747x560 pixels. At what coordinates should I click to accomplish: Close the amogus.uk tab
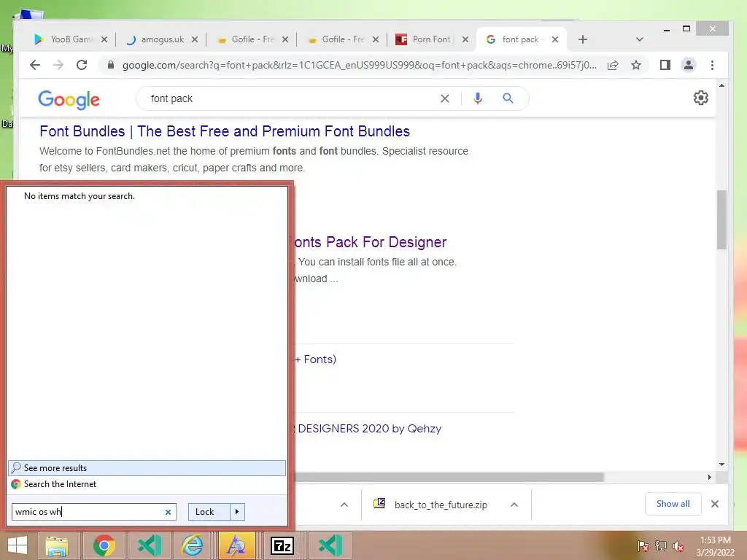(x=195, y=39)
